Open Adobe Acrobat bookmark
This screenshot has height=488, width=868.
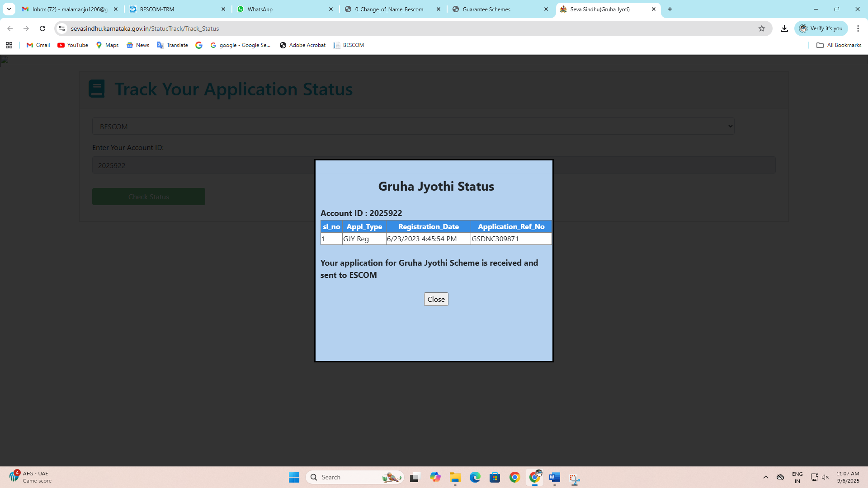point(302,45)
